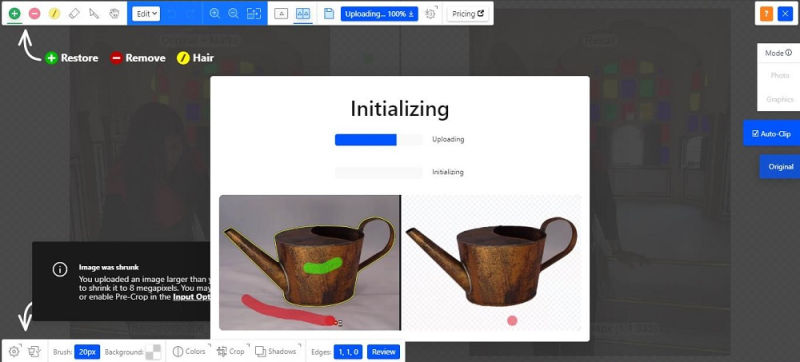The width and height of the screenshot is (800, 362).
Task: Choose the Eraser tool
Action: tap(74, 14)
